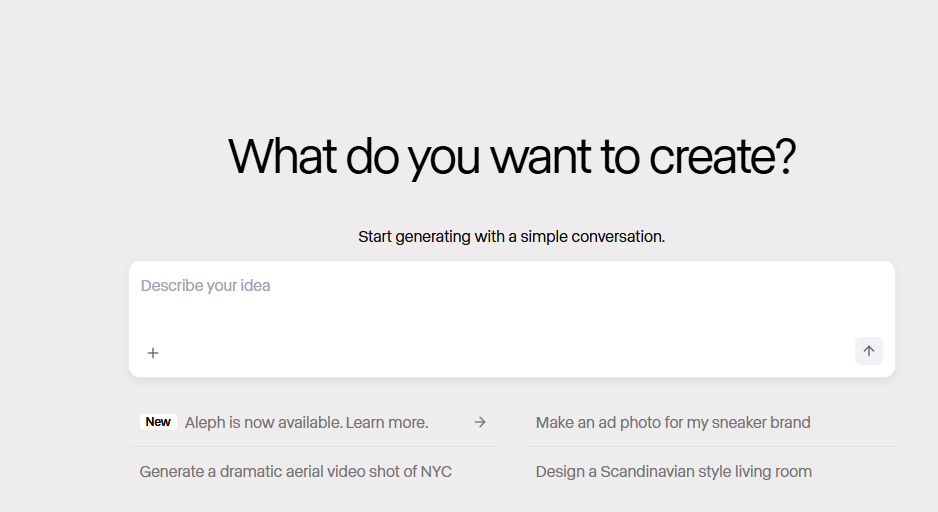The width and height of the screenshot is (938, 512).
Task: Click "living room" in the Scandinavian suggestion
Action: click(773, 471)
